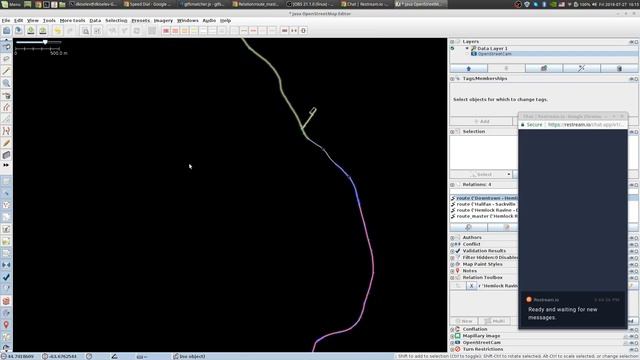The image size is (640, 360).
Task: Click the Add button in Tags/Memberships panel
Action: 481,122
